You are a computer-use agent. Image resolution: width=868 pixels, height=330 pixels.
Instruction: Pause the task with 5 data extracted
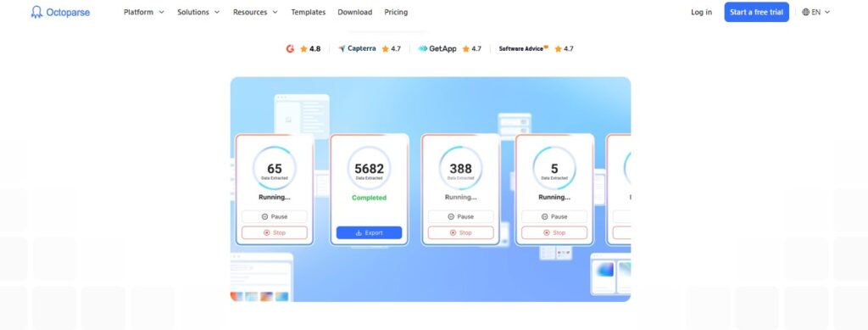pos(554,216)
